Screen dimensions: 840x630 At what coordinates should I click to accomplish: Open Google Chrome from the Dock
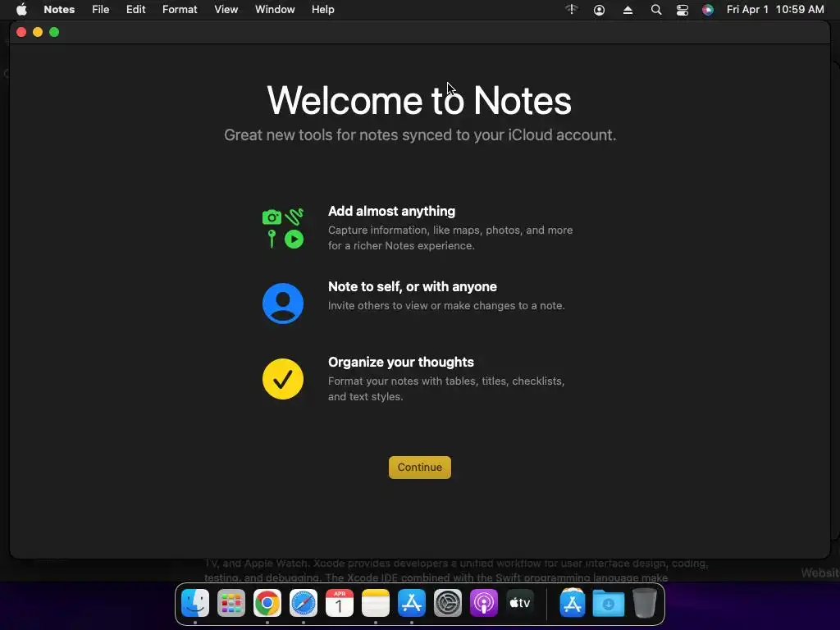click(x=267, y=603)
